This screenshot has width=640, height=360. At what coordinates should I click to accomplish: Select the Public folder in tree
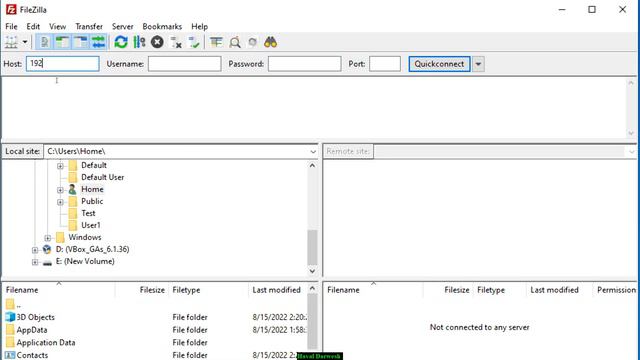(92, 201)
